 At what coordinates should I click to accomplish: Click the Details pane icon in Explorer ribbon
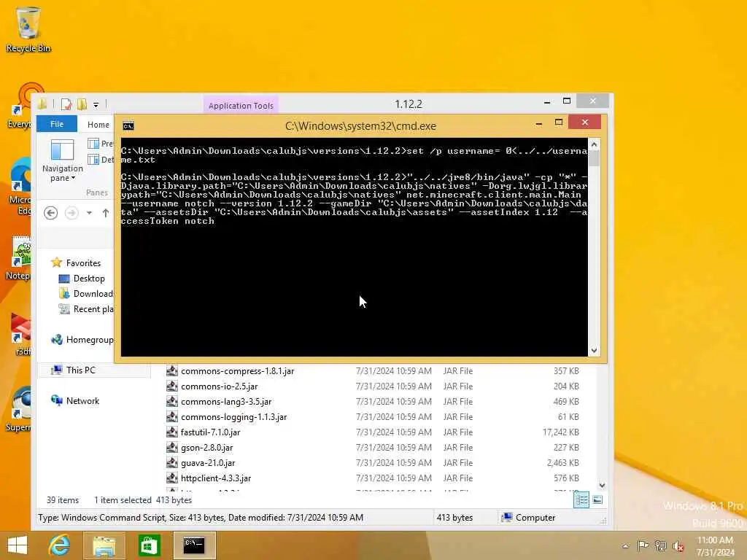[x=93, y=159]
